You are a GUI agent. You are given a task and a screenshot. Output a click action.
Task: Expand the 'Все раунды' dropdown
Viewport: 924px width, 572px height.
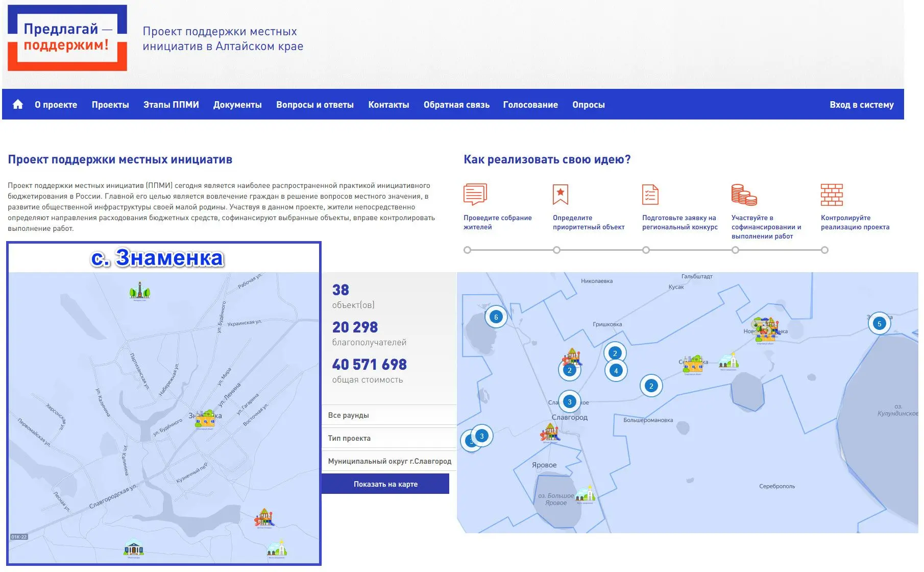(x=389, y=415)
